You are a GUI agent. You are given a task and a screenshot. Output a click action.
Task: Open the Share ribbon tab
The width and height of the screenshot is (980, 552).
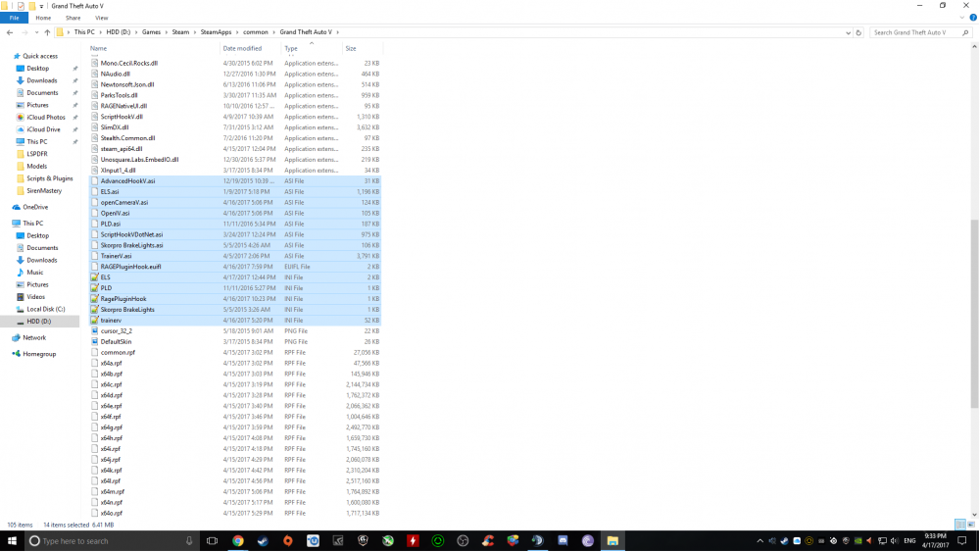(x=73, y=18)
